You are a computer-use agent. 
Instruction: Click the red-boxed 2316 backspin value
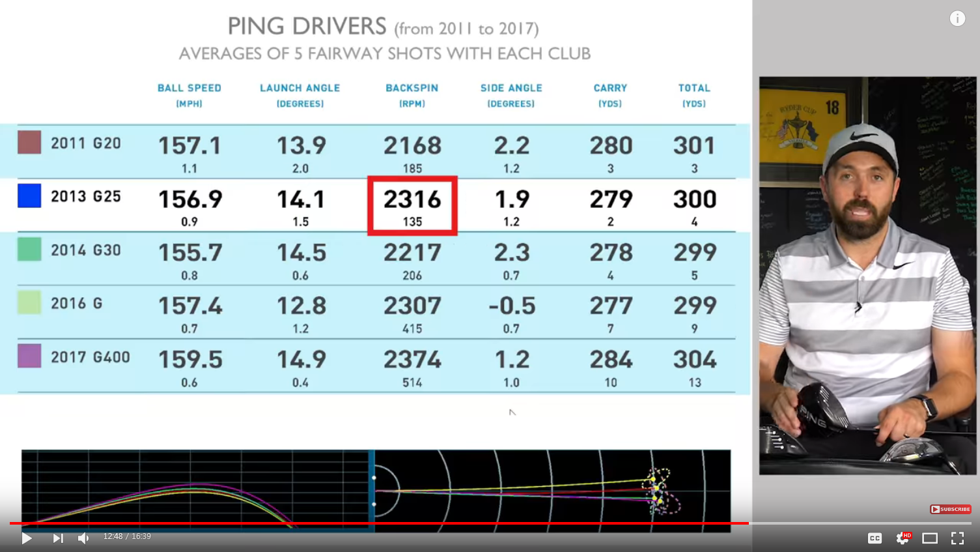(x=412, y=205)
